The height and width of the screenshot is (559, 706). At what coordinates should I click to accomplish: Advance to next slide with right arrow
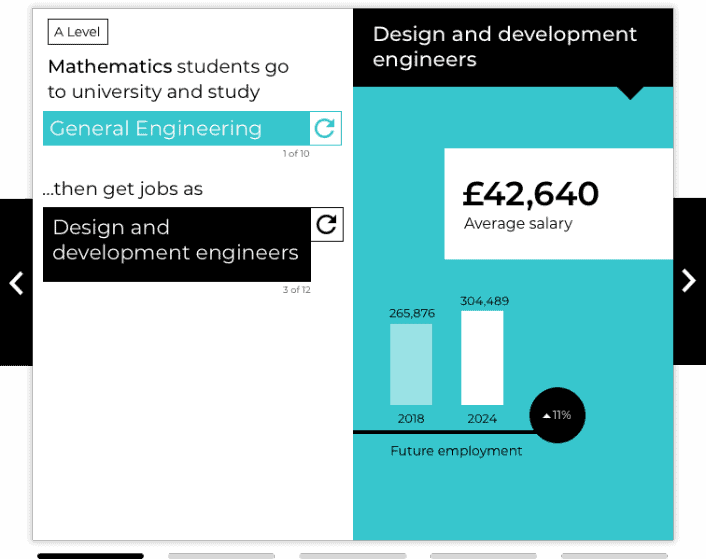point(689,281)
